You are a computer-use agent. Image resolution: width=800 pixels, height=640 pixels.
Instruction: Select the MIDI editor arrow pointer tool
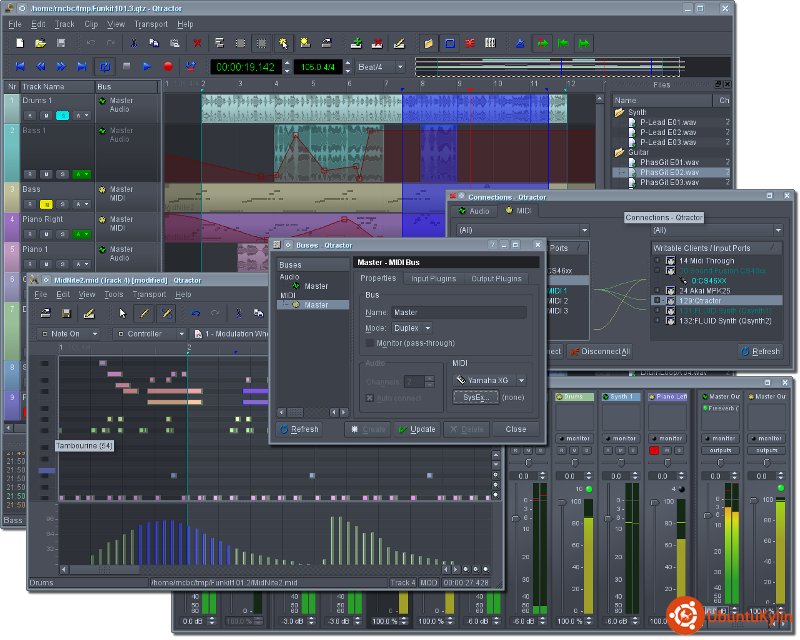click(123, 314)
